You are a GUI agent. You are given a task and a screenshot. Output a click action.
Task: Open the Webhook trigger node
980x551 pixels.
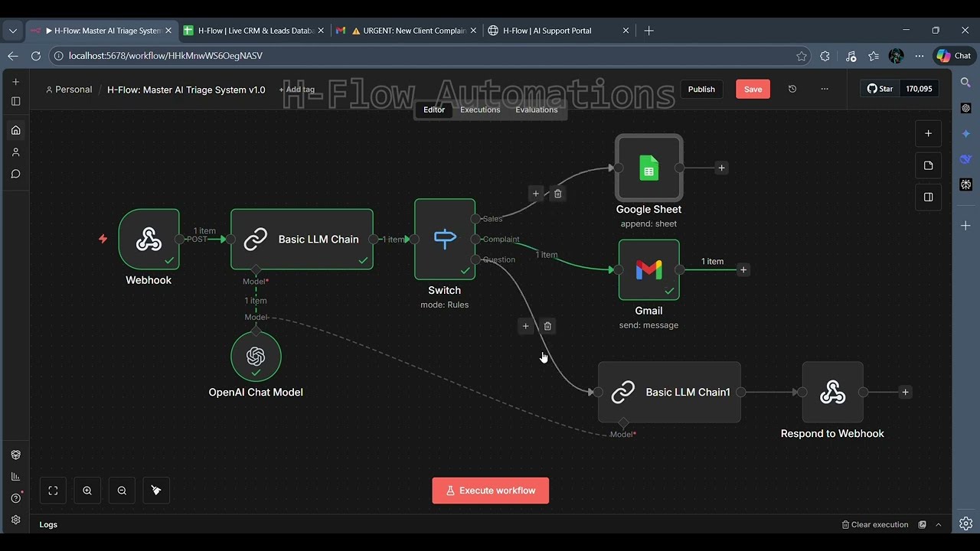[149, 240]
